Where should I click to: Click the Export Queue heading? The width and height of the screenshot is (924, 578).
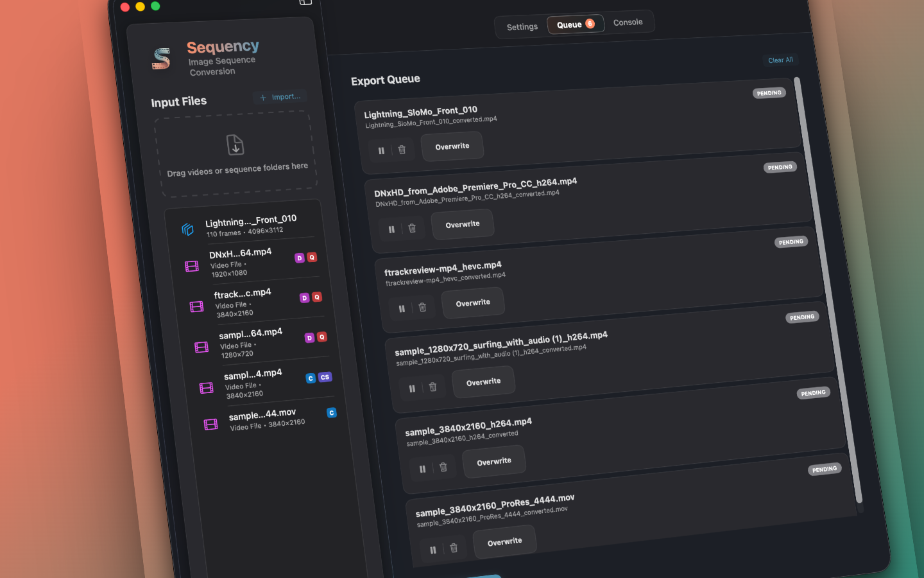[x=386, y=80]
